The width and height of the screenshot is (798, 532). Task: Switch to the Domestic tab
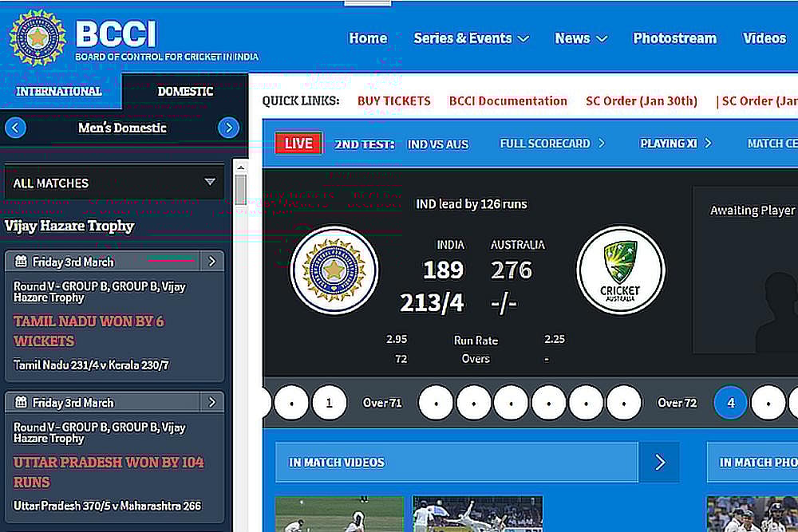tap(185, 91)
